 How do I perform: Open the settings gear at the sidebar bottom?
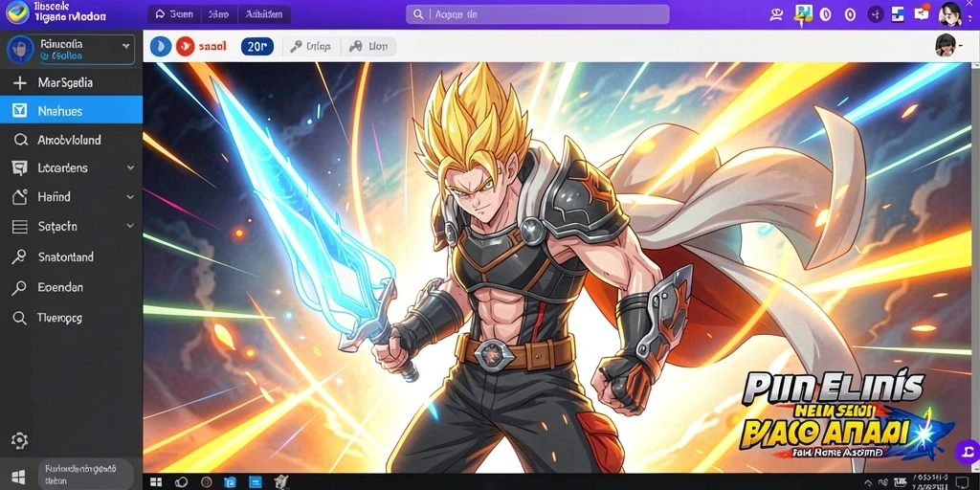19,440
